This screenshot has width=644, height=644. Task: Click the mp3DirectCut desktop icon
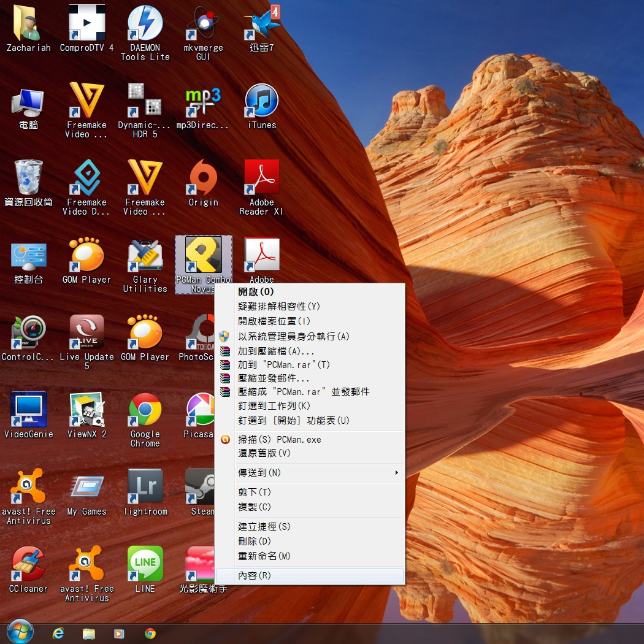point(202,107)
